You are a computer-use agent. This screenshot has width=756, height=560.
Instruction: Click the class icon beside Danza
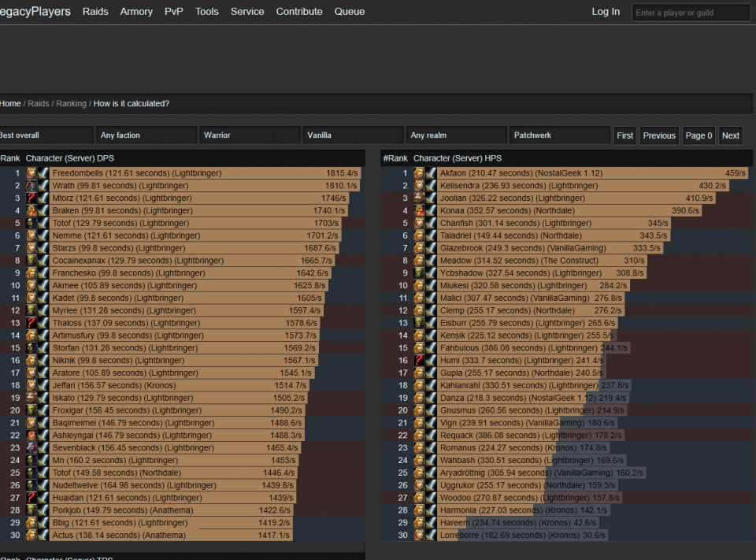point(431,398)
